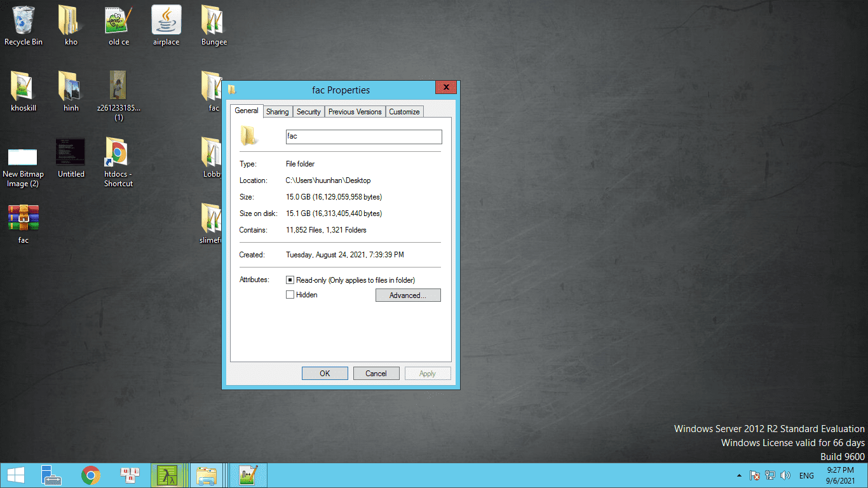The image size is (868, 488).
Task: Open the Previous Versions tab
Action: (355, 112)
